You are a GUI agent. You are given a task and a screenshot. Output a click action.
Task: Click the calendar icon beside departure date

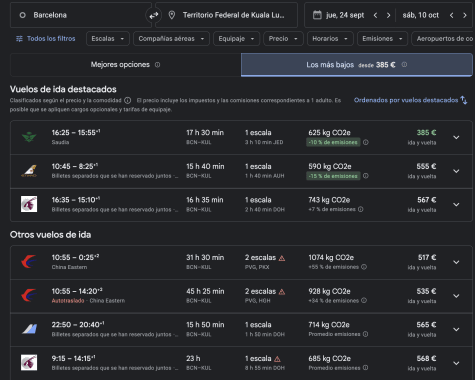(317, 15)
